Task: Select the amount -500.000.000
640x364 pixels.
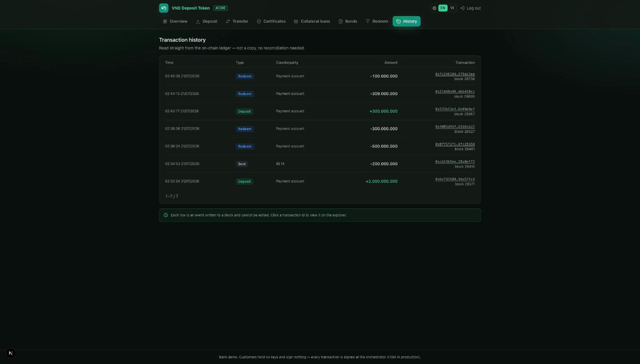Action: 384,146
